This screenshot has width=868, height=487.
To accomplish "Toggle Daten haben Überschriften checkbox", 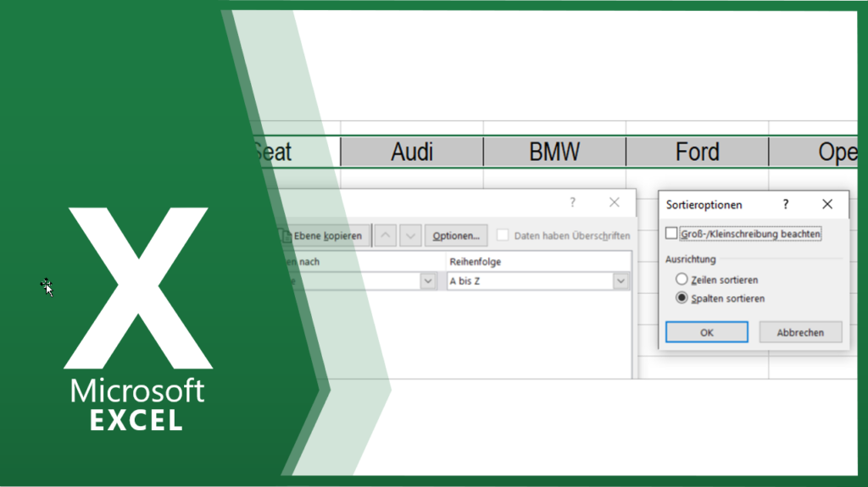I will [x=503, y=235].
